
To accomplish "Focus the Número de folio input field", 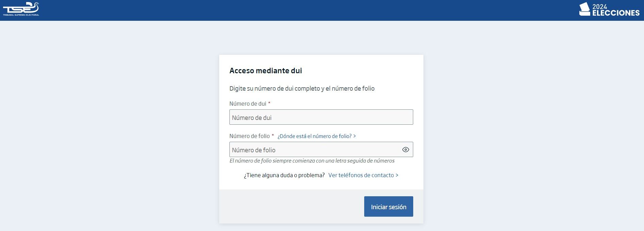I will click(314, 150).
